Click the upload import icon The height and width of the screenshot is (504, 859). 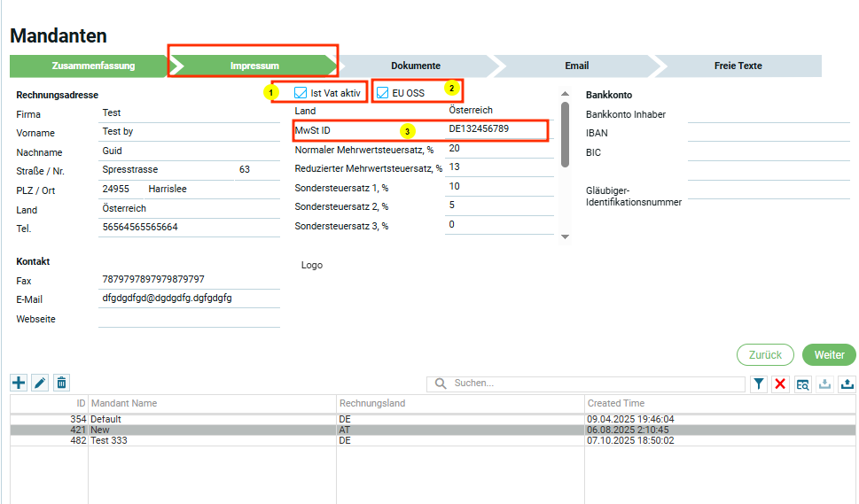847,384
